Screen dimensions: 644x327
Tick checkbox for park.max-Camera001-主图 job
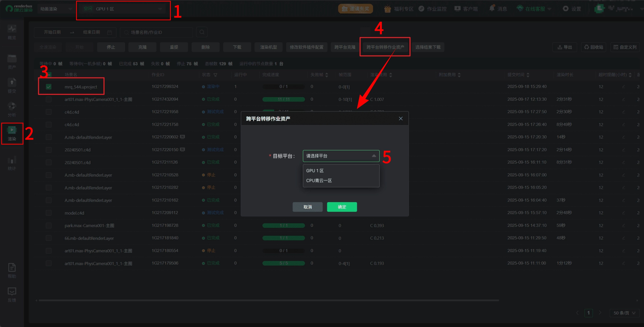(x=48, y=225)
